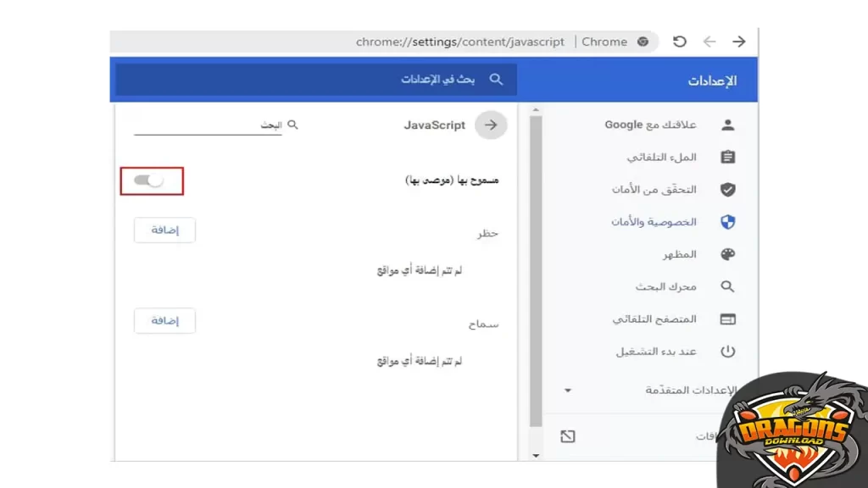The height and width of the screenshot is (488, 868).
Task: Select علاقتك مع Google profile icon
Action: pos(727,124)
